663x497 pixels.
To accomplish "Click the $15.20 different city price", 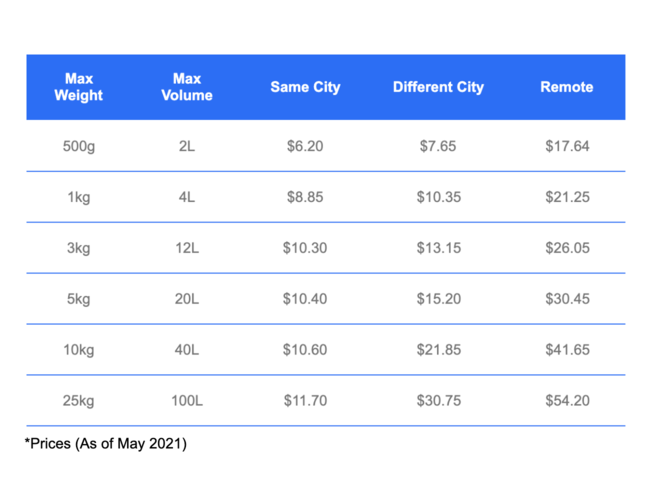I will [x=438, y=299].
